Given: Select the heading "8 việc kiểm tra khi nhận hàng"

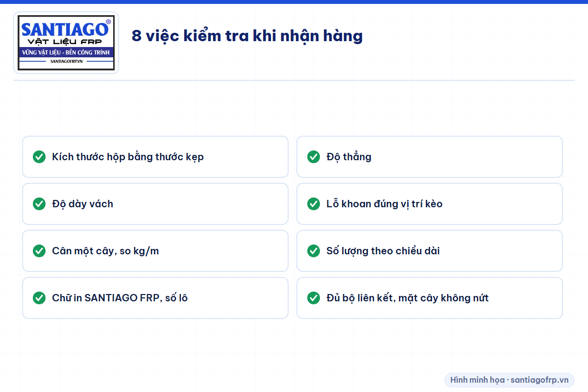Looking at the screenshot, I should tap(247, 36).
